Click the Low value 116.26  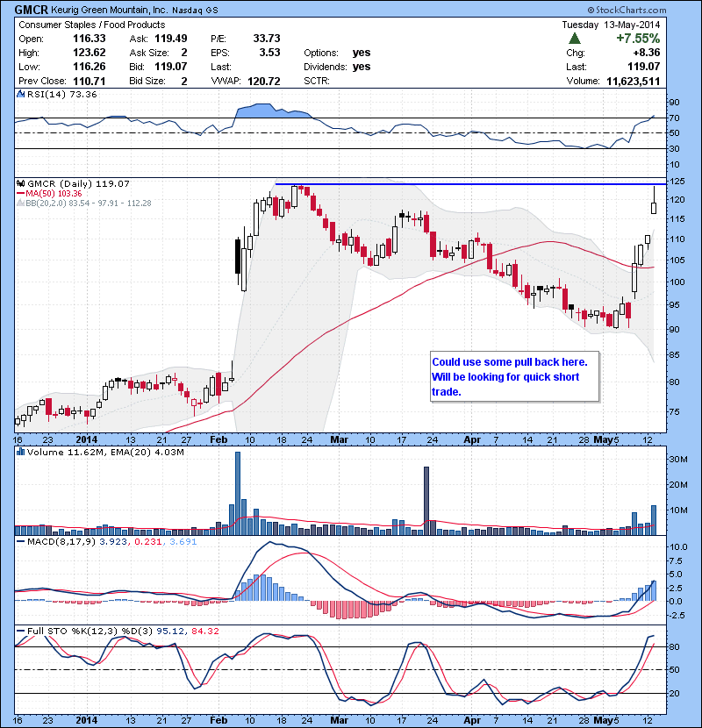[90, 67]
